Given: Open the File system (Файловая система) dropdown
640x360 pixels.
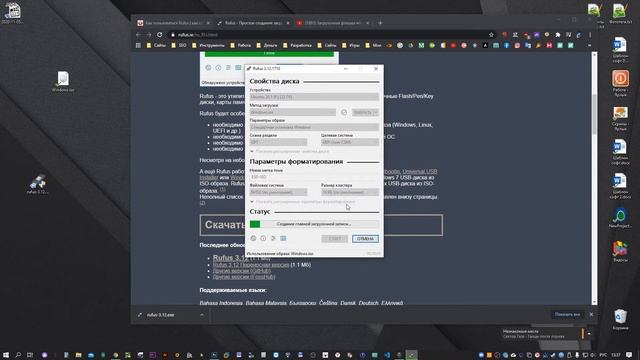Looking at the screenshot, I should [278, 192].
